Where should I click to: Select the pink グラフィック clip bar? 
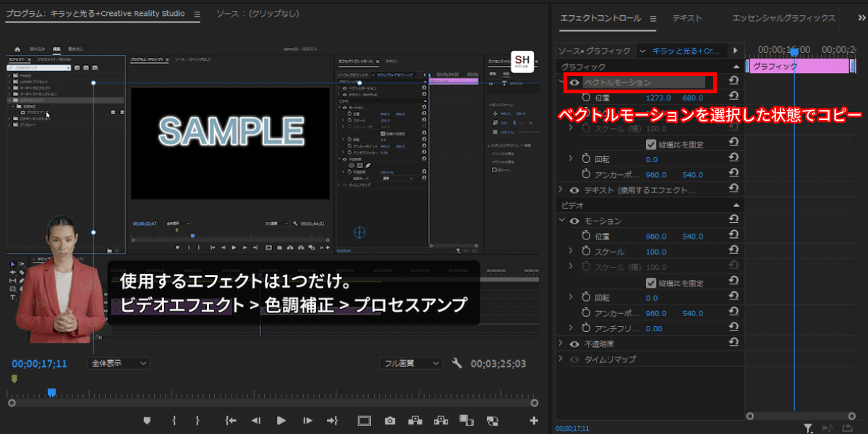[799, 66]
